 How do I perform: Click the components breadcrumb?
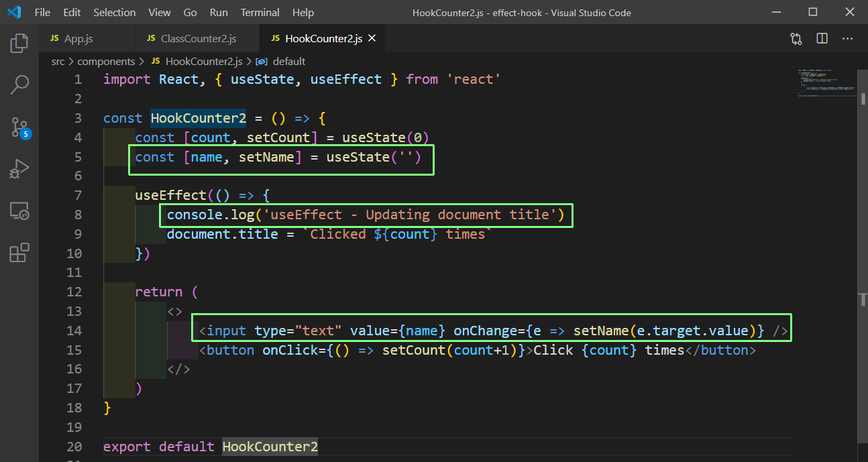(x=106, y=61)
